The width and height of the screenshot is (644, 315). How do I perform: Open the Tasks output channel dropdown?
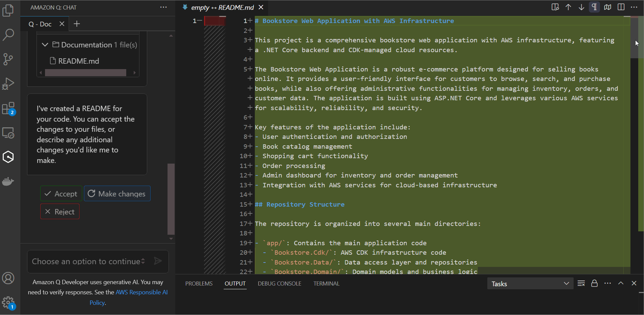tap(530, 283)
